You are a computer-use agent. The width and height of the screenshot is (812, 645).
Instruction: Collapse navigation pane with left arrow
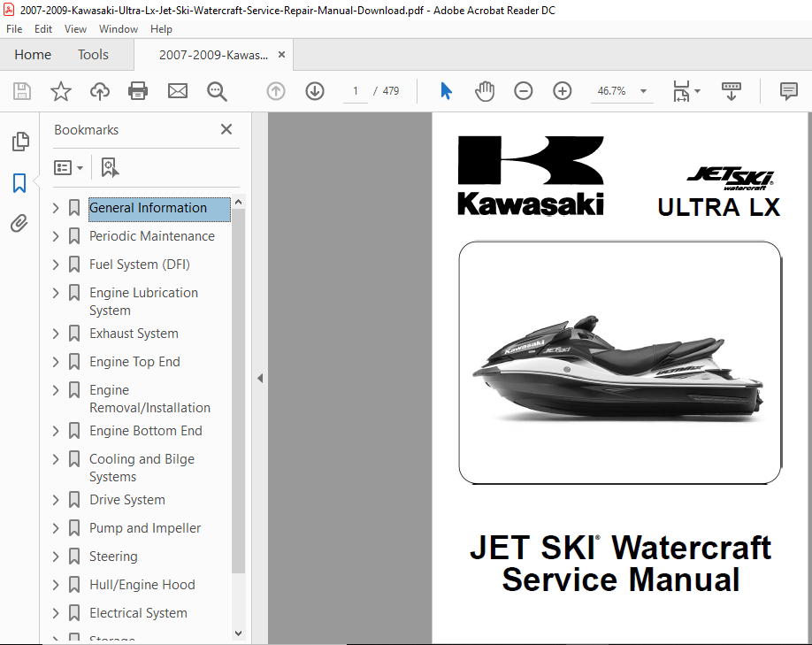(x=260, y=378)
